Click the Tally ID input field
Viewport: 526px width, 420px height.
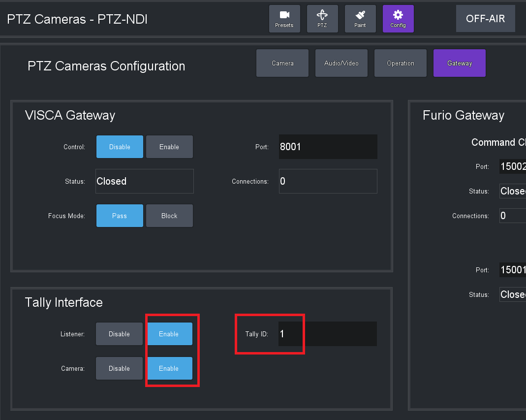point(328,334)
